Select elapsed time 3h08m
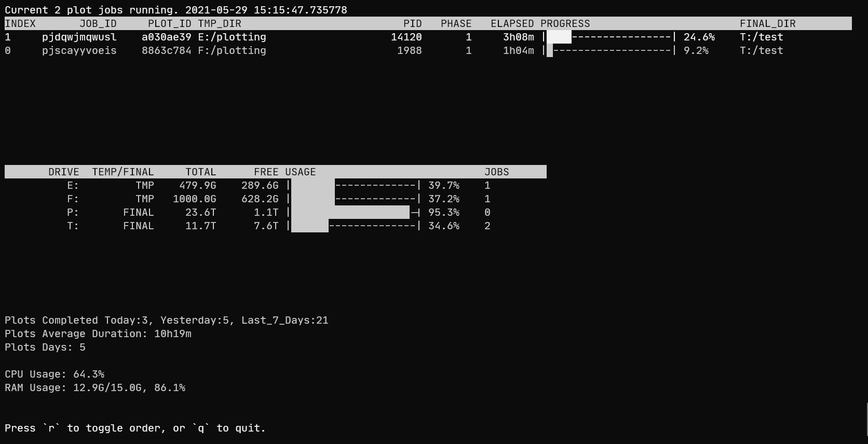Viewport: 868px width, 444px height. (x=519, y=37)
